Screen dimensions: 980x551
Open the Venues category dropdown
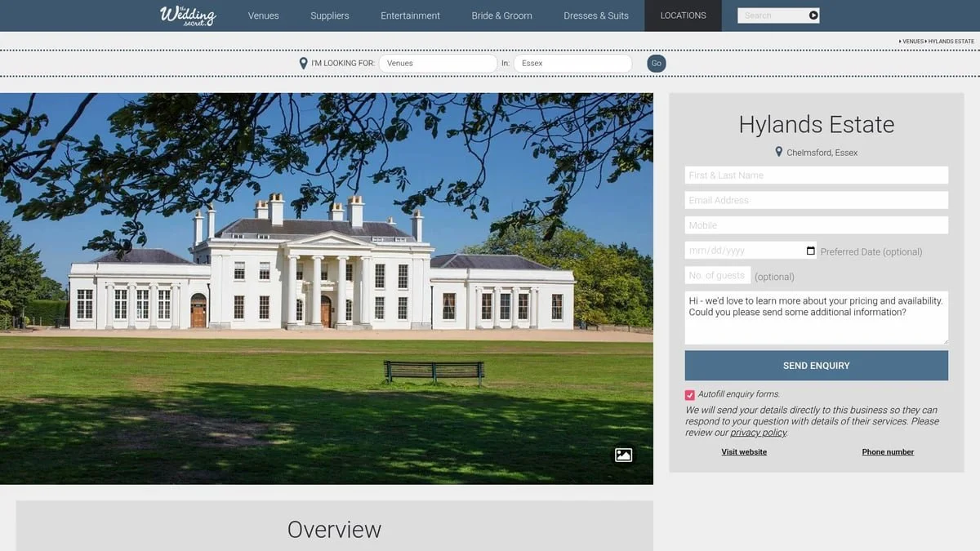(438, 63)
